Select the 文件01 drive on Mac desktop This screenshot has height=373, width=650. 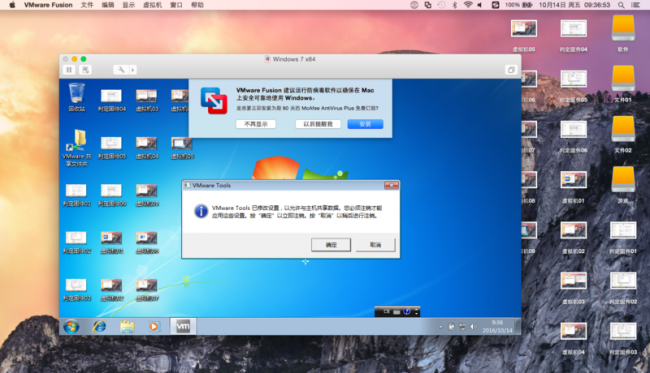tap(623, 84)
